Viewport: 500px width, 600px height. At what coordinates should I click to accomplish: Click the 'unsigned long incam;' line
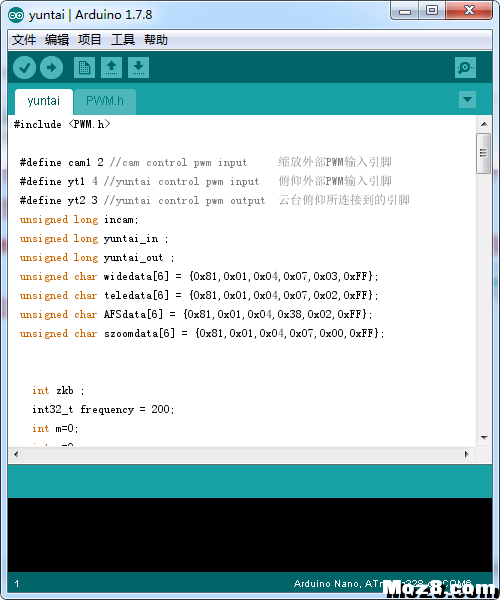click(79, 220)
